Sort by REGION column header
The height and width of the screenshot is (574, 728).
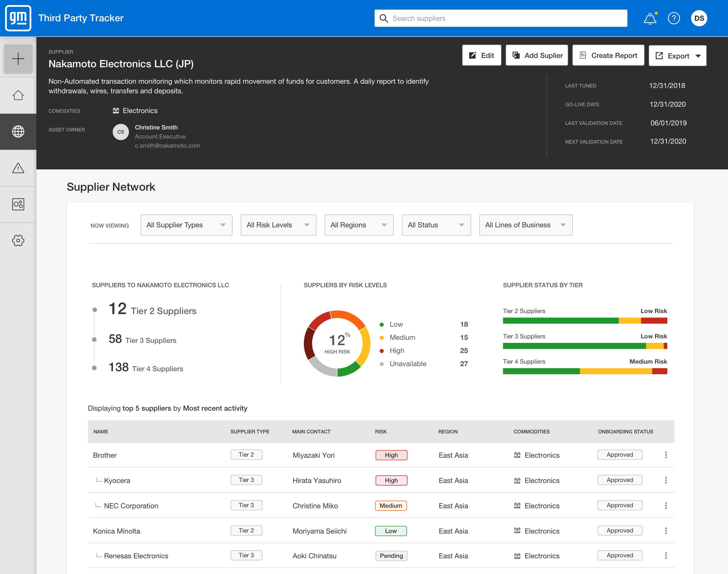tap(448, 431)
